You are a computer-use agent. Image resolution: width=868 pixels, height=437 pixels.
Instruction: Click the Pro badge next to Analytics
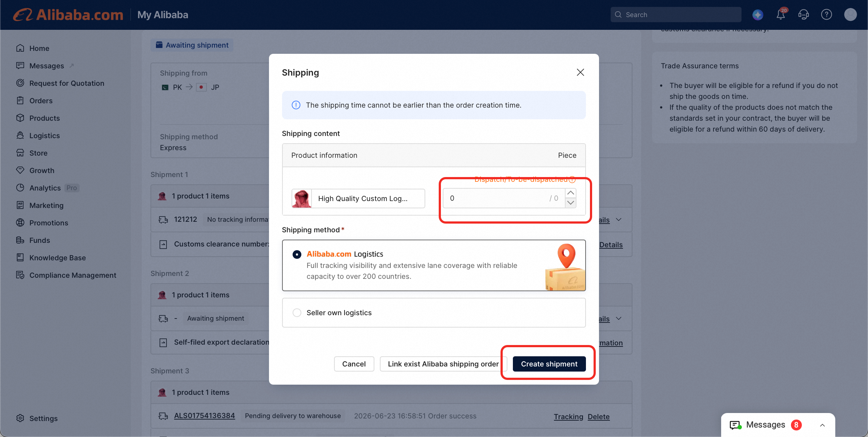pos(72,188)
